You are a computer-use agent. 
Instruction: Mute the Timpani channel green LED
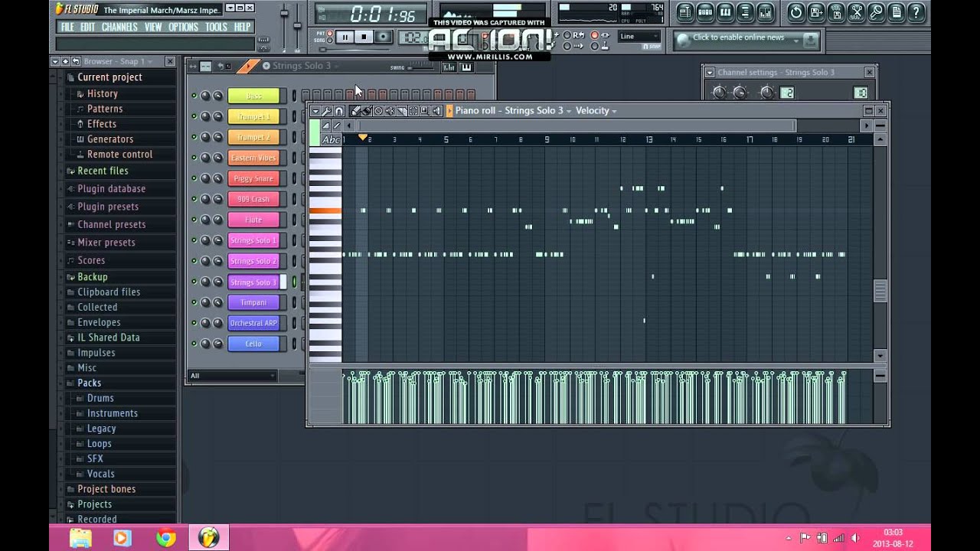[194, 302]
